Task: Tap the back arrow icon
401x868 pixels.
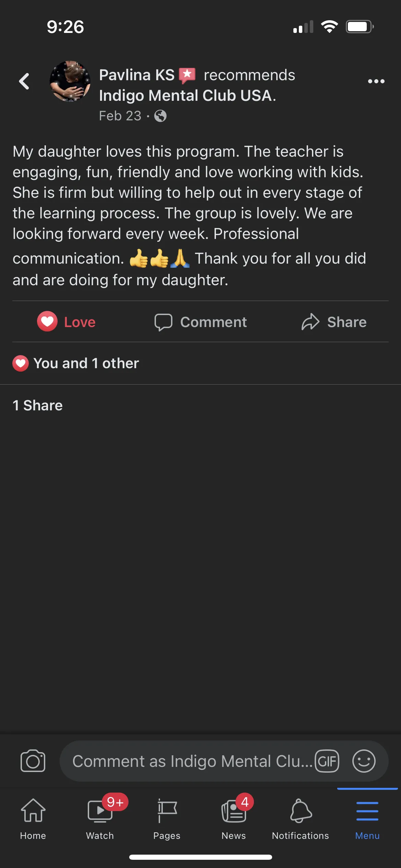Action: click(24, 82)
